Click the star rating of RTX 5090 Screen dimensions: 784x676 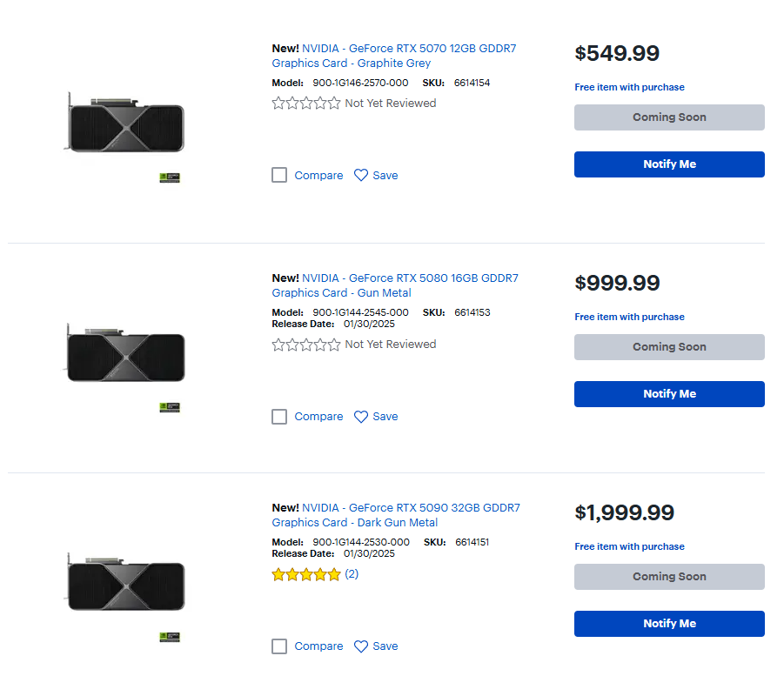(305, 575)
